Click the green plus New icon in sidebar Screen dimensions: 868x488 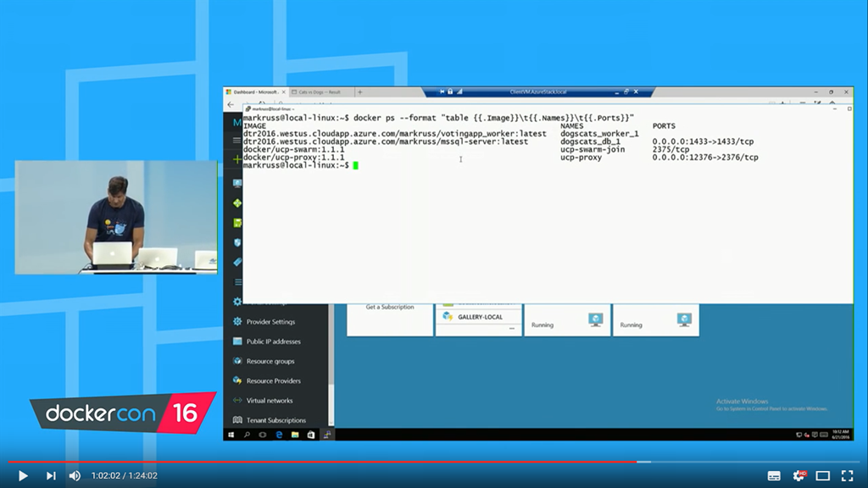[237, 159]
